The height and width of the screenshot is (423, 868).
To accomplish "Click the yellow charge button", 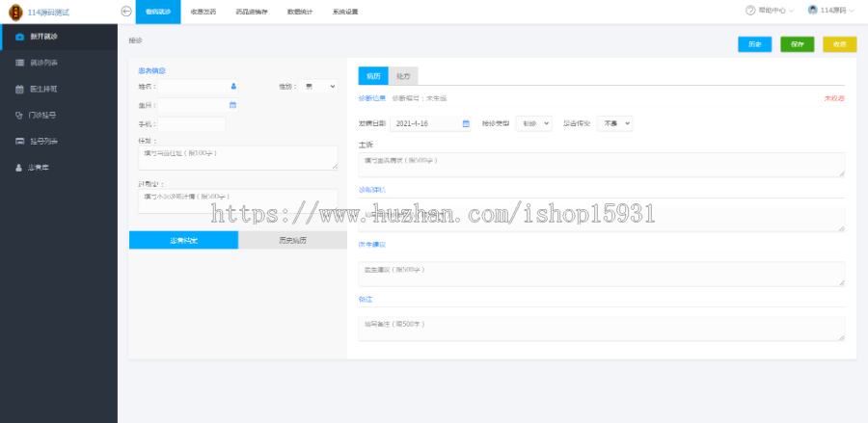I will 839,44.
